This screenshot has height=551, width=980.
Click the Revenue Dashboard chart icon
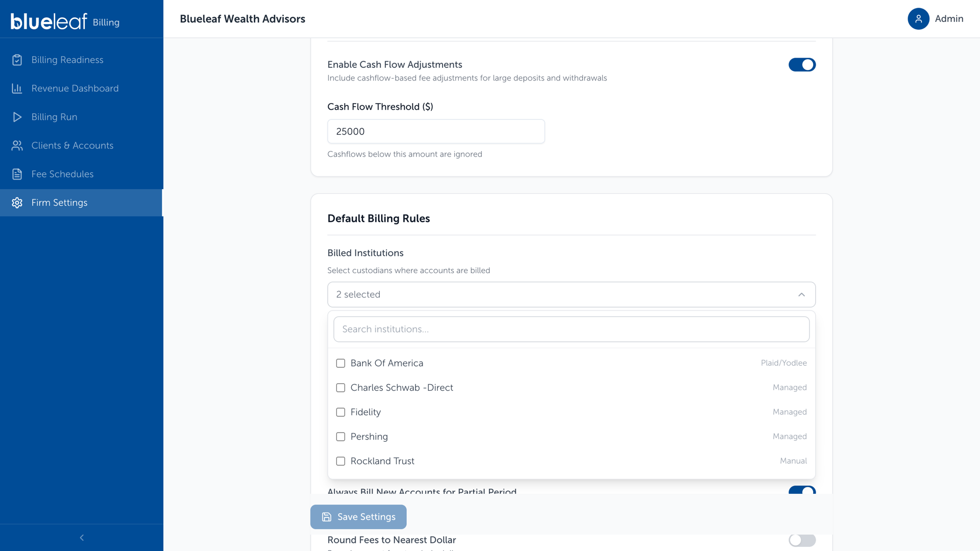(17, 88)
